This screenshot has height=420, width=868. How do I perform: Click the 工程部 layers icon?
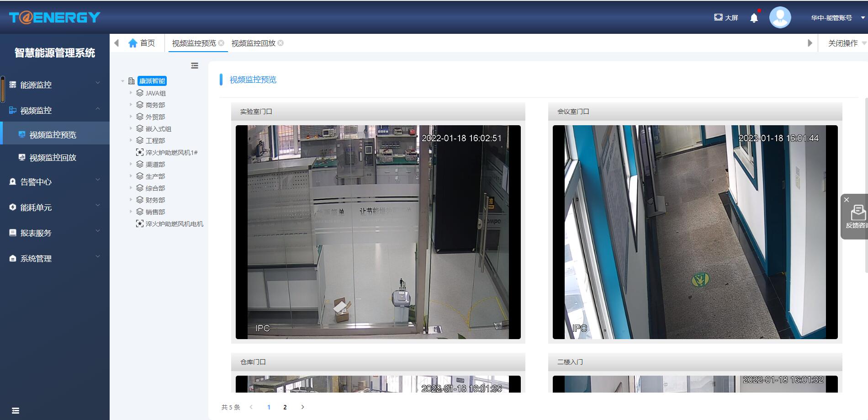click(x=140, y=140)
